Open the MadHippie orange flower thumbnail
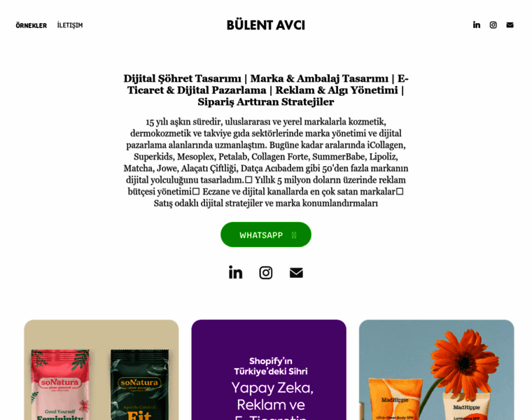Screen dimensions: 532x420 (x=436, y=370)
